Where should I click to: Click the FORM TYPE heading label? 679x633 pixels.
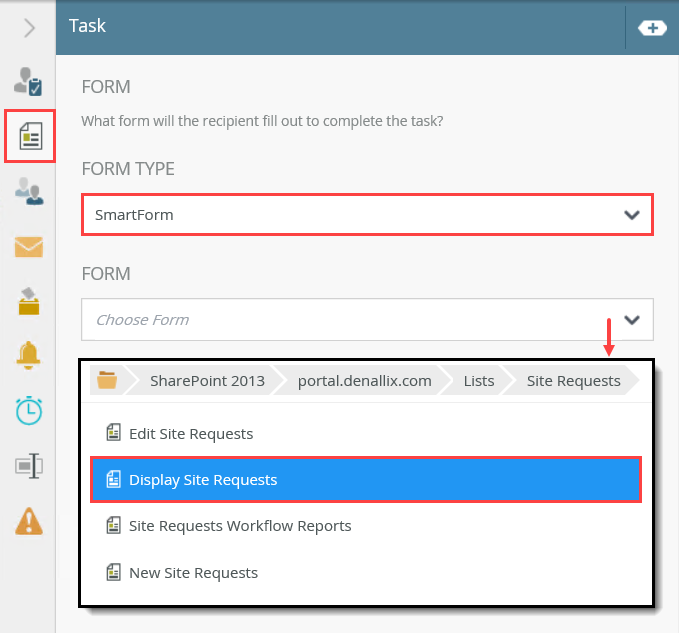click(x=128, y=168)
